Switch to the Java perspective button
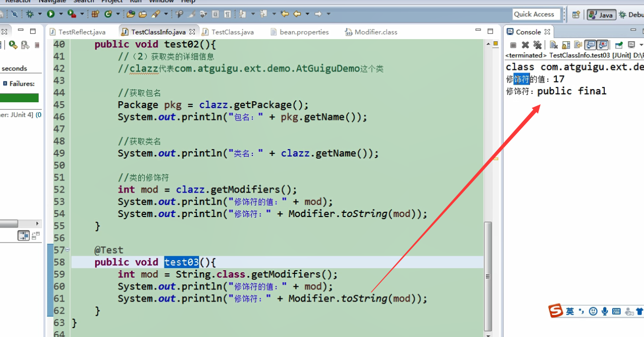644x337 pixels. pos(601,15)
